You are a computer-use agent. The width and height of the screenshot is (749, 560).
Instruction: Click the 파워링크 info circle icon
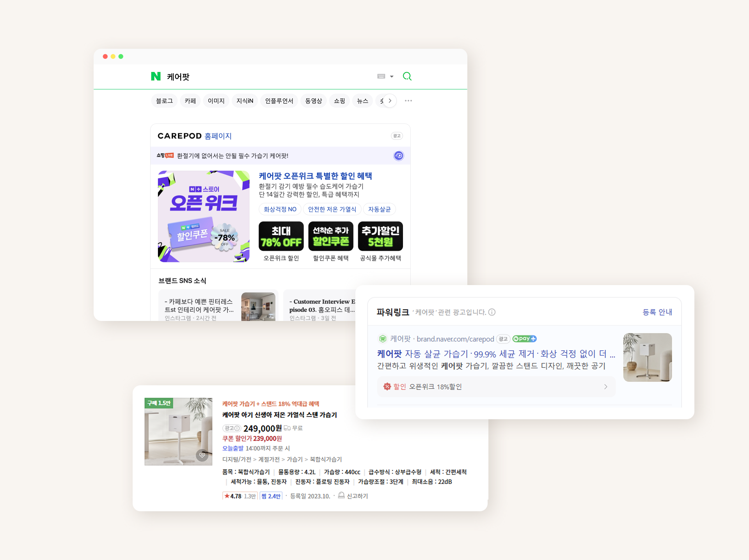(492, 312)
